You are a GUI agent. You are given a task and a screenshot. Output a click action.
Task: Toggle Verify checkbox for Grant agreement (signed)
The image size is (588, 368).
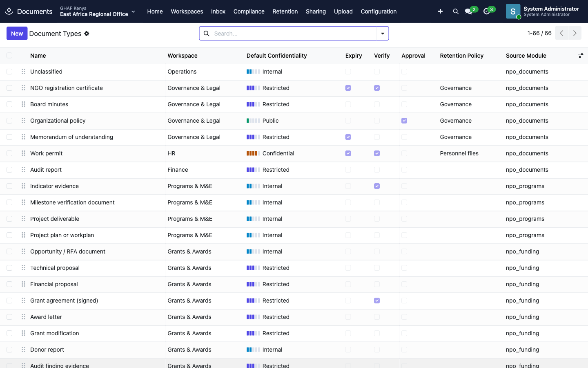[377, 301]
